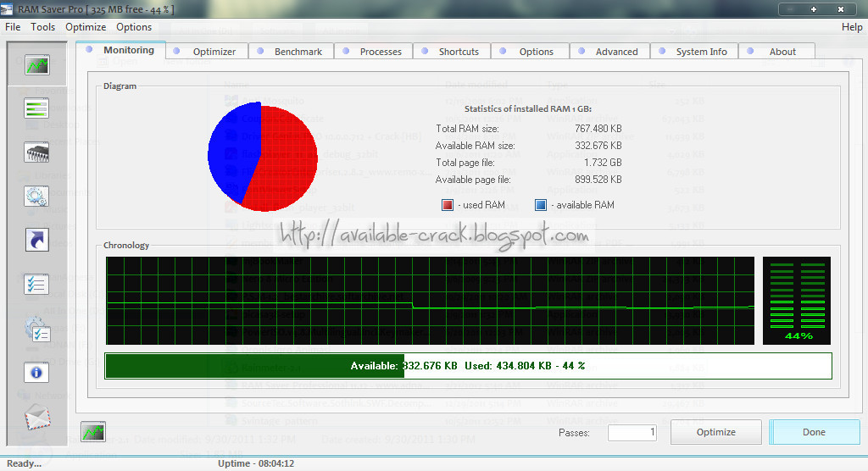
Task: Open the Options menu in menu bar
Action: [x=133, y=26]
